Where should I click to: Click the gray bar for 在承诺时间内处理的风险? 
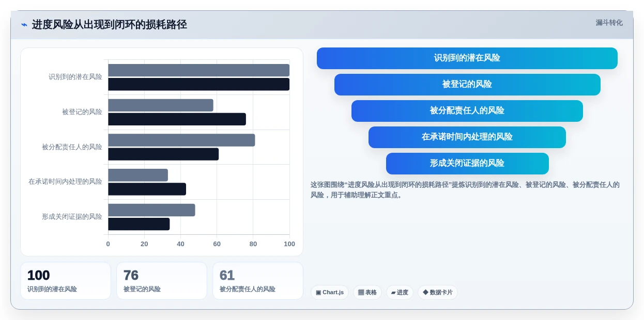(x=138, y=175)
